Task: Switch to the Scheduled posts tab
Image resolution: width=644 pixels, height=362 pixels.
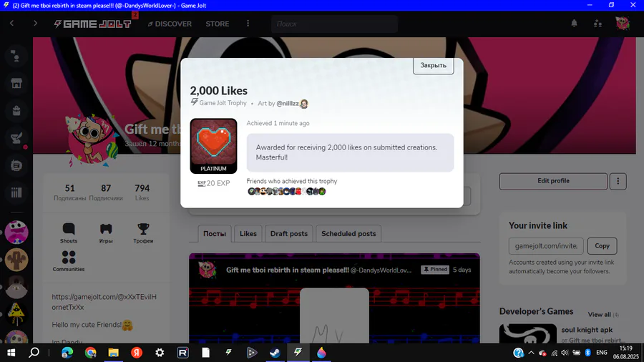Action: coord(348,233)
